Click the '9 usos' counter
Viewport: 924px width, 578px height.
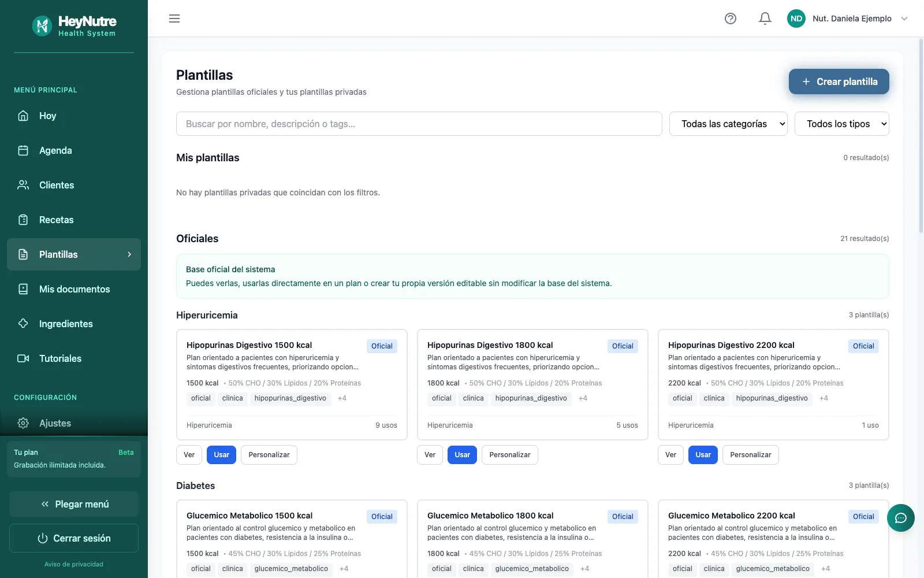[386, 425]
